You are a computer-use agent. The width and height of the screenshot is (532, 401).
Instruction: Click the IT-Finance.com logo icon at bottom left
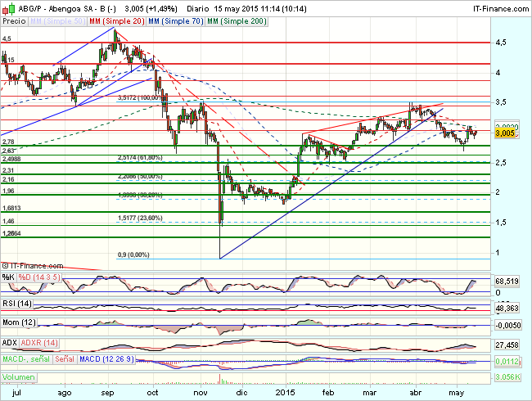point(7,265)
